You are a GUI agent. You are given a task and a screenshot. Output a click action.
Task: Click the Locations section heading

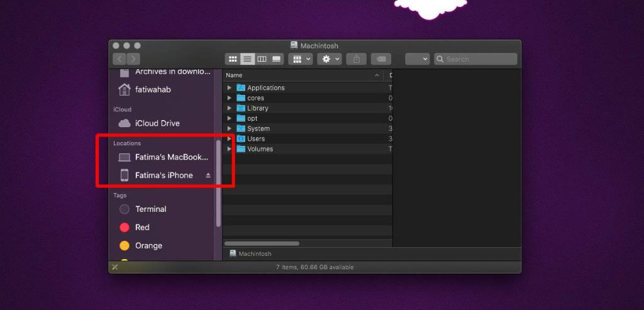click(127, 143)
